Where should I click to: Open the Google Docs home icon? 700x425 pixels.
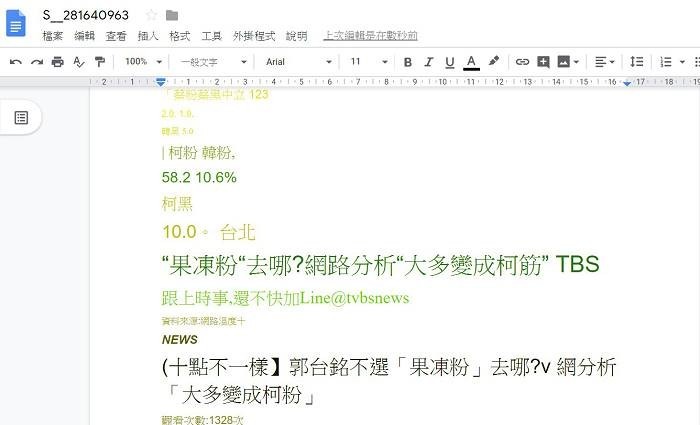click(16, 23)
